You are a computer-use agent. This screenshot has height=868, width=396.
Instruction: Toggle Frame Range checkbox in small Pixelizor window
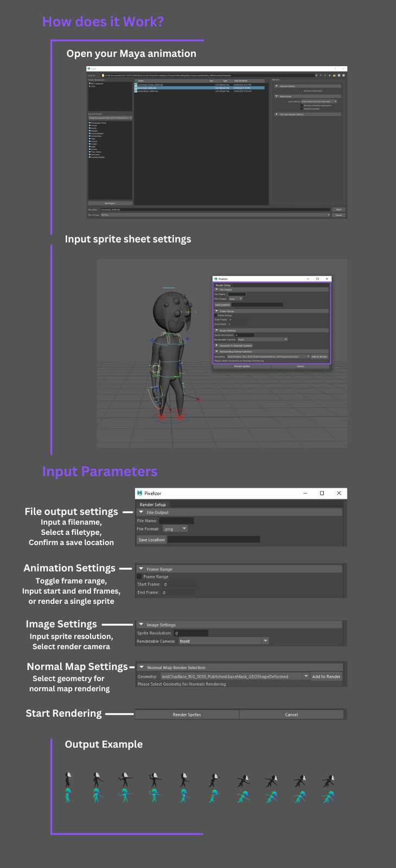(x=216, y=315)
